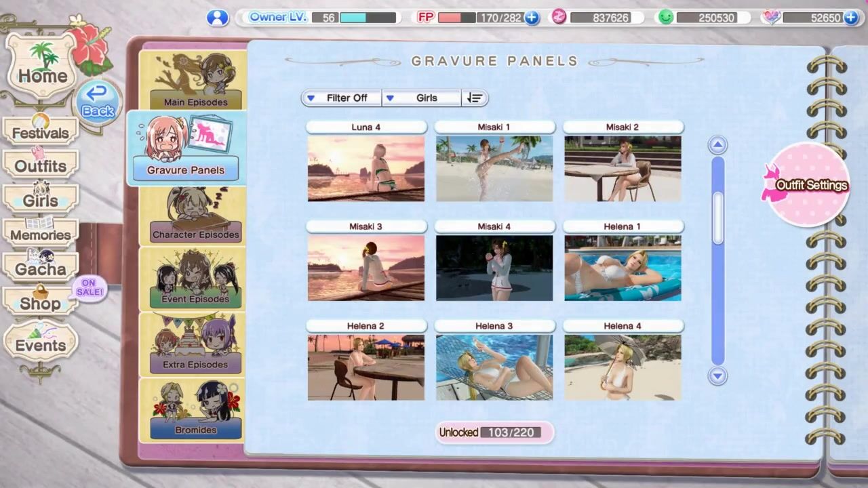Select the Bromides tab
The height and width of the screenshot is (488, 868).
(x=195, y=411)
